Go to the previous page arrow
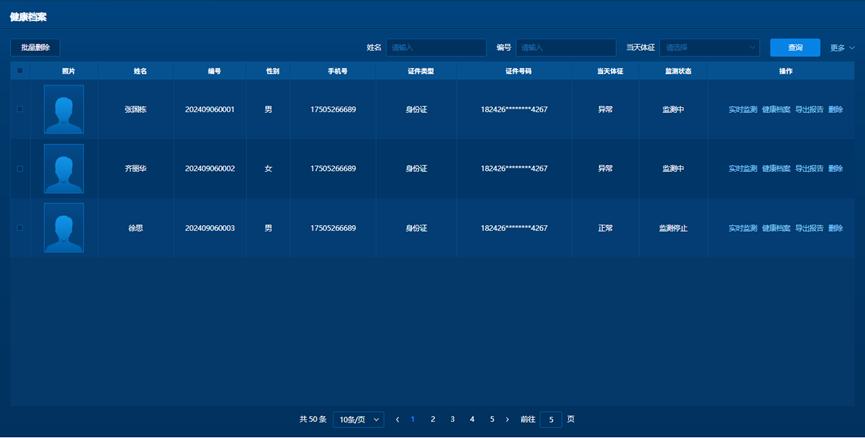 point(398,420)
